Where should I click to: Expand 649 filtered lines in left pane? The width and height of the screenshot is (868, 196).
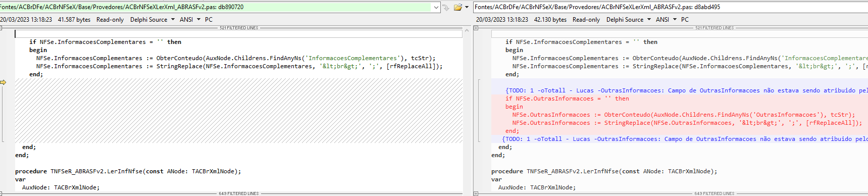(x=239, y=193)
